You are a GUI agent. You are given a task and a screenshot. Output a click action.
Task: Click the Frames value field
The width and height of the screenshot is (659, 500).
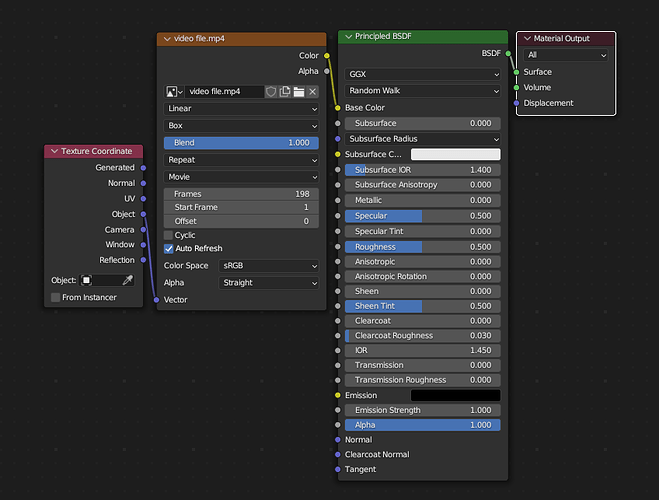click(241, 194)
